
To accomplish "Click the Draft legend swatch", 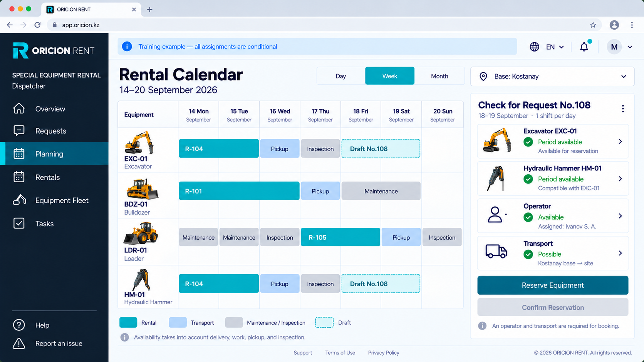I will tap(324, 322).
